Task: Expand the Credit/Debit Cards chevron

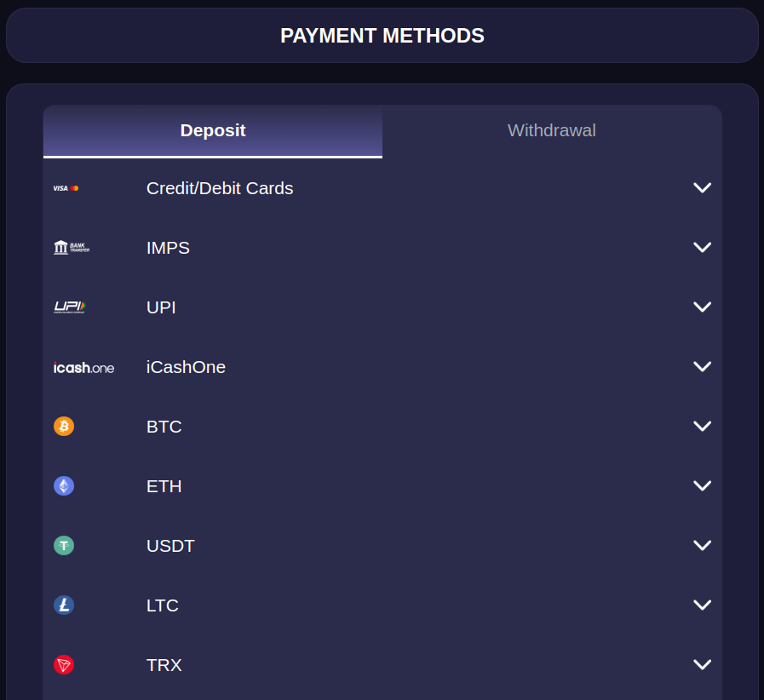Action: pyautogui.click(x=702, y=188)
